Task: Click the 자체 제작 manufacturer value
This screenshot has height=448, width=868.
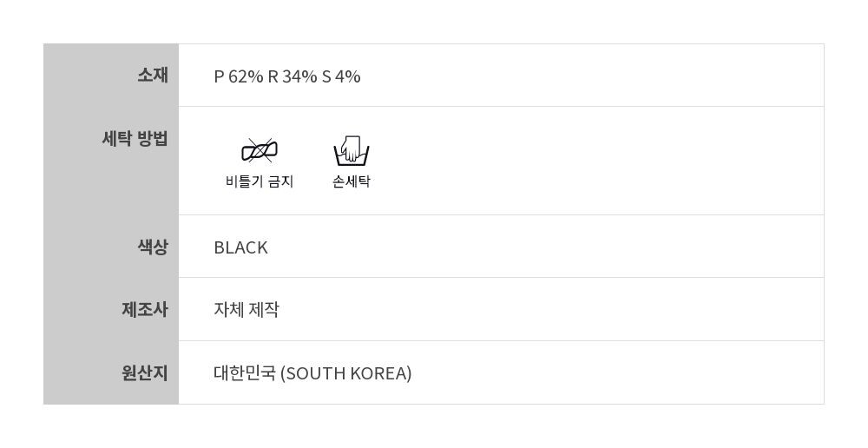Action: pos(247,310)
